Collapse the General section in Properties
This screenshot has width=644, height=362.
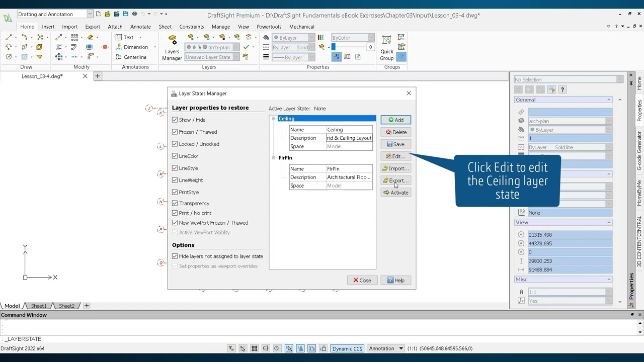[x=609, y=100]
